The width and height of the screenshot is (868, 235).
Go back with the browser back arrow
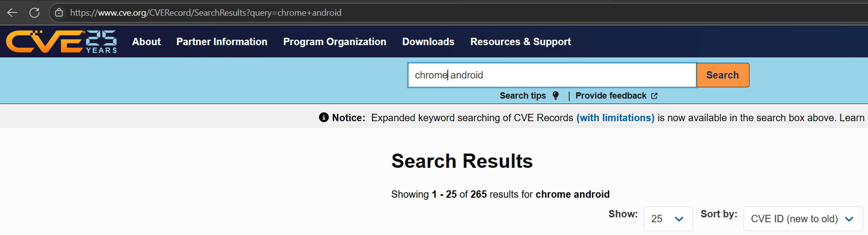12,13
